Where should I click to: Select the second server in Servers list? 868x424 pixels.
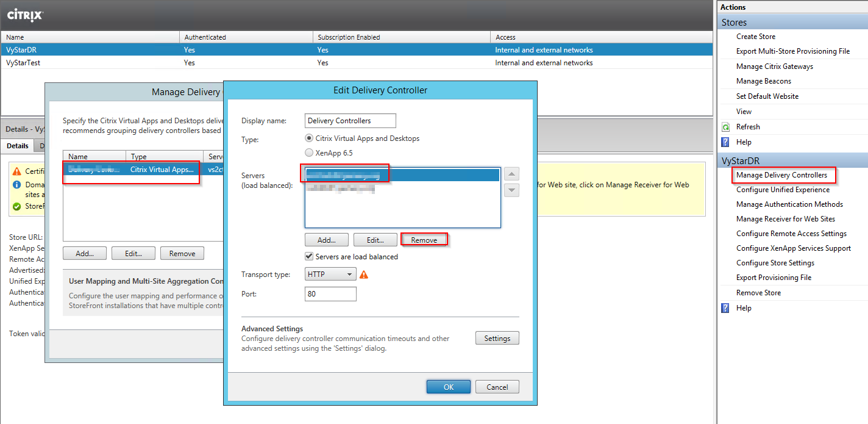(x=402, y=189)
